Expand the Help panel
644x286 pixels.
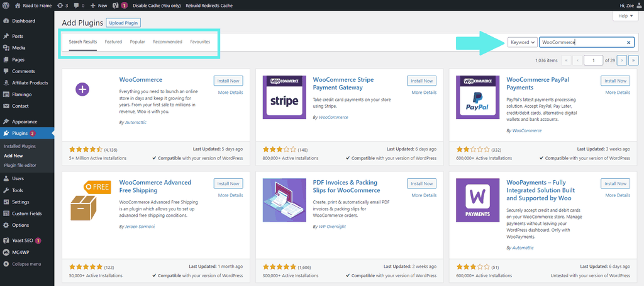(626, 16)
